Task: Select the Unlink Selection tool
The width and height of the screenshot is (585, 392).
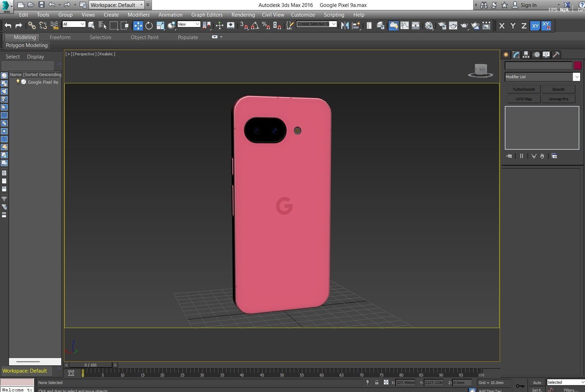Action: click(x=43, y=25)
